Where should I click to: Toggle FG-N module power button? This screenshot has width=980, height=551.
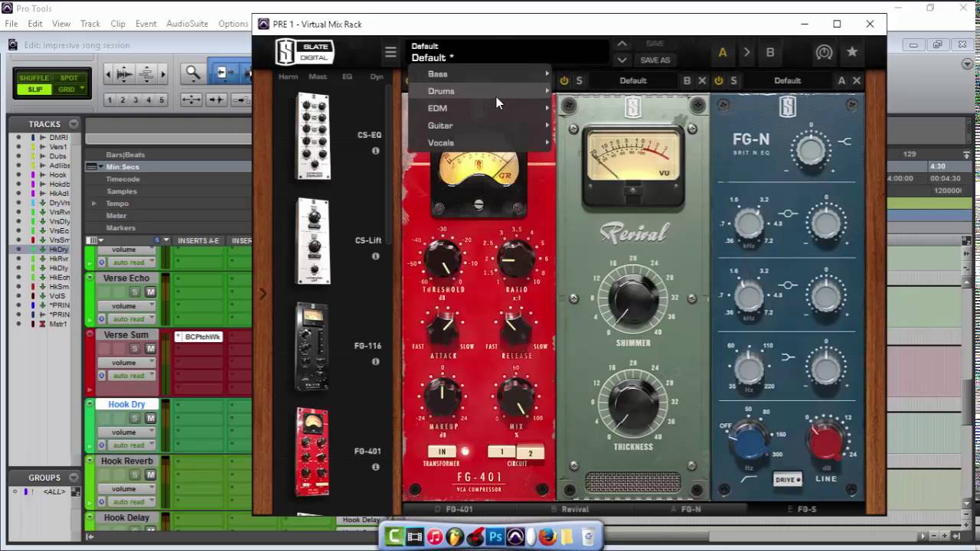719,80
